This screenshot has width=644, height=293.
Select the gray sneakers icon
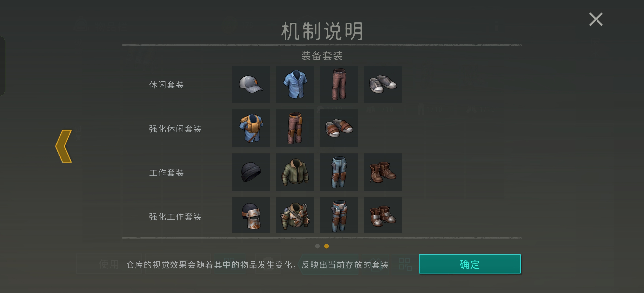[383, 85]
